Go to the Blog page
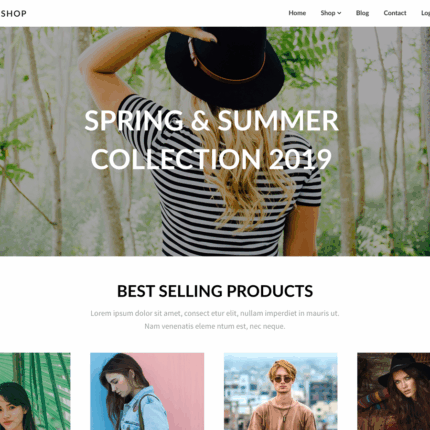This screenshot has width=430, height=430. point(362,13)
